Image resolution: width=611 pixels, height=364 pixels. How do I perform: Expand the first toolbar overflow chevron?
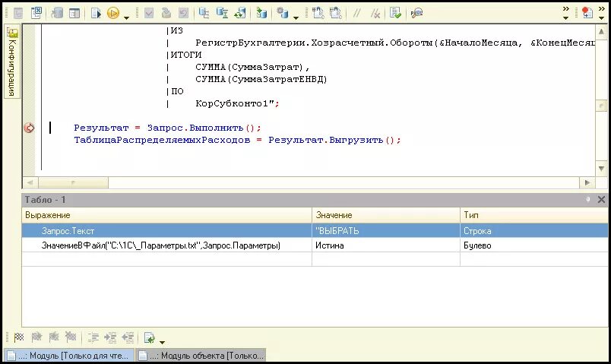(566, 13)
